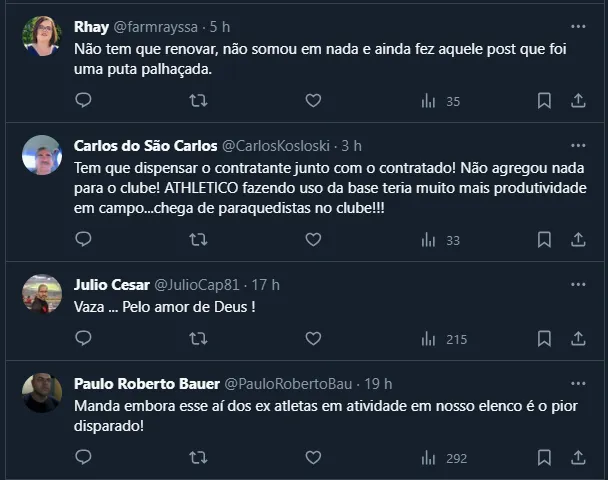608x480 pixels.
Task: Repost Rhay's tweet
Action: click(x=198, y=100)
